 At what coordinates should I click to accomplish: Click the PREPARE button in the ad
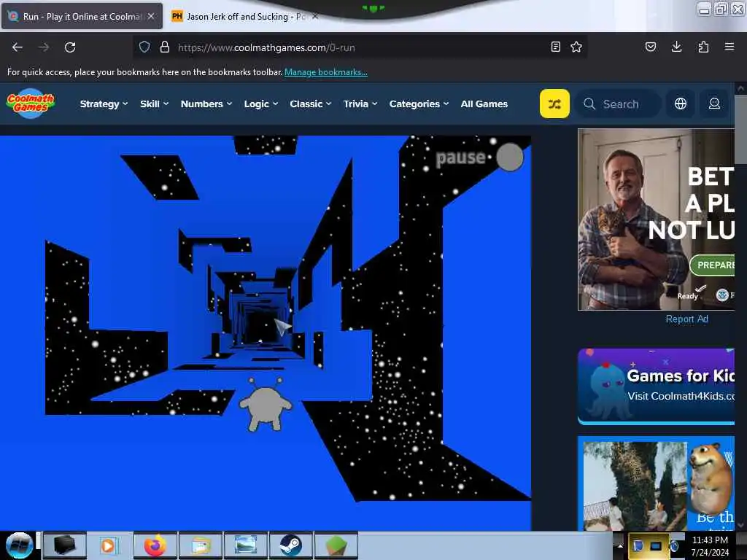pos(713,265)
